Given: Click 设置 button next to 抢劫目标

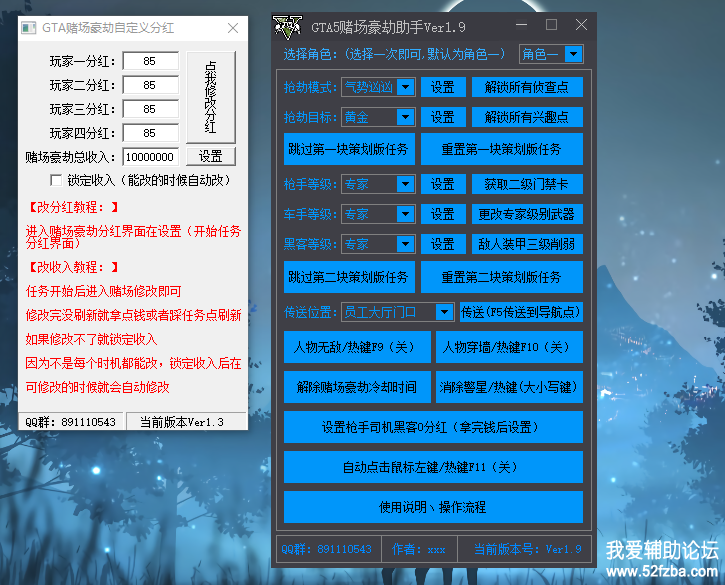Looking at the screenshot, I should [x=443, y=117].
